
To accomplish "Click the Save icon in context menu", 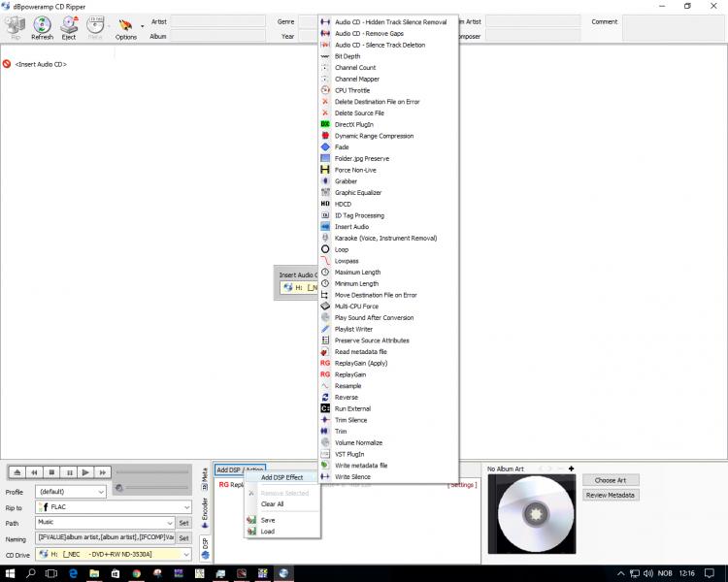I will click(x=251, y=520).
